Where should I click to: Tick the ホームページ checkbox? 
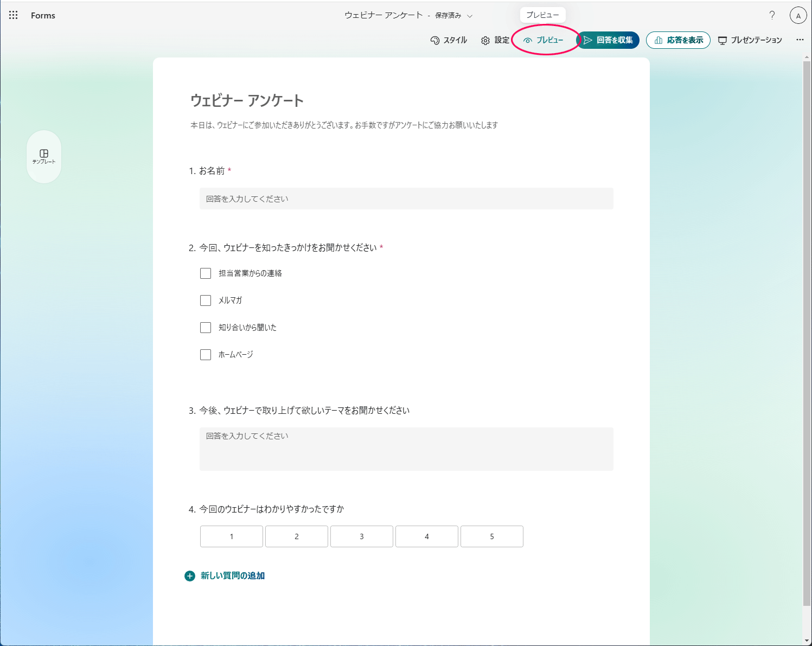[206, 355]
